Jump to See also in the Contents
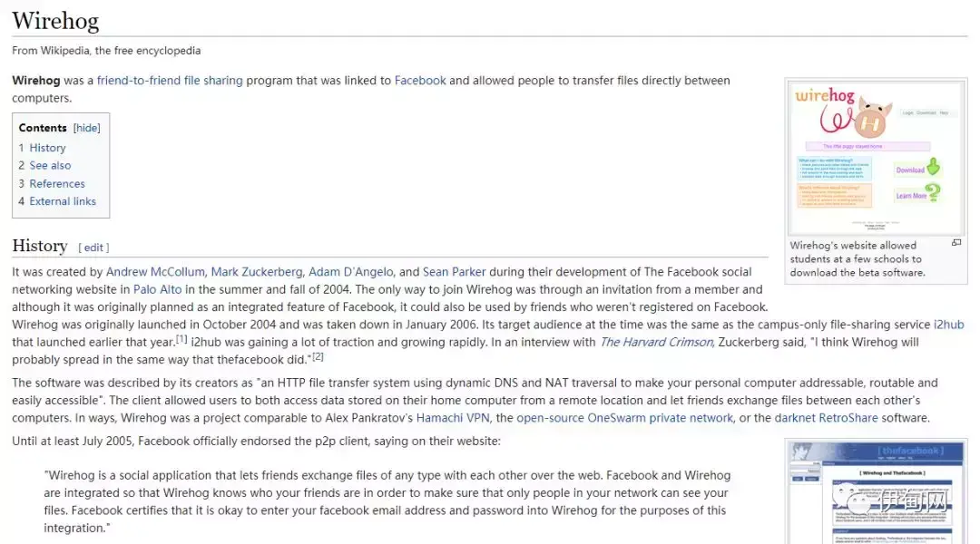Image resolution: width=980 pixels, height=544 pixels. pos(50,166)
